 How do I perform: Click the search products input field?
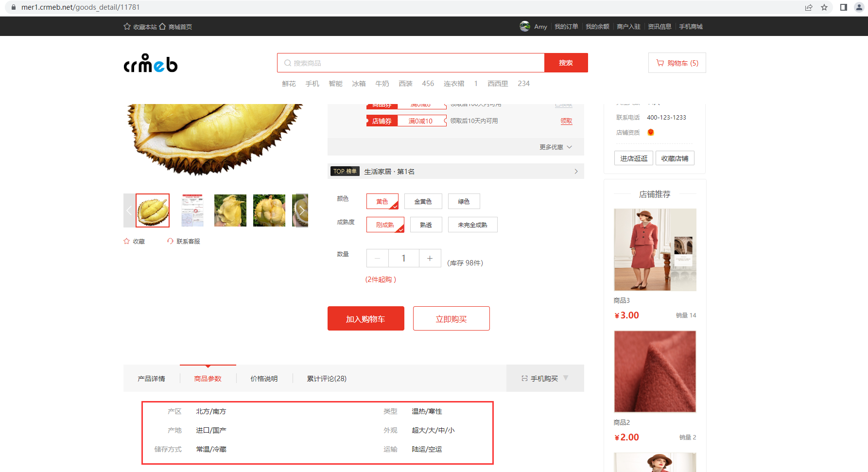pos(413,63)
